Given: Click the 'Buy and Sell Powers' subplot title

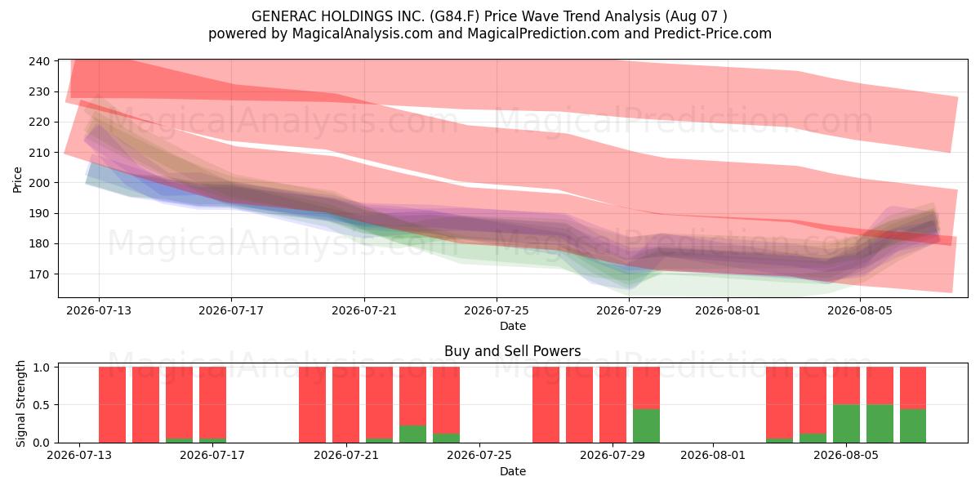Looking at the screenshot, I should 513,351.
